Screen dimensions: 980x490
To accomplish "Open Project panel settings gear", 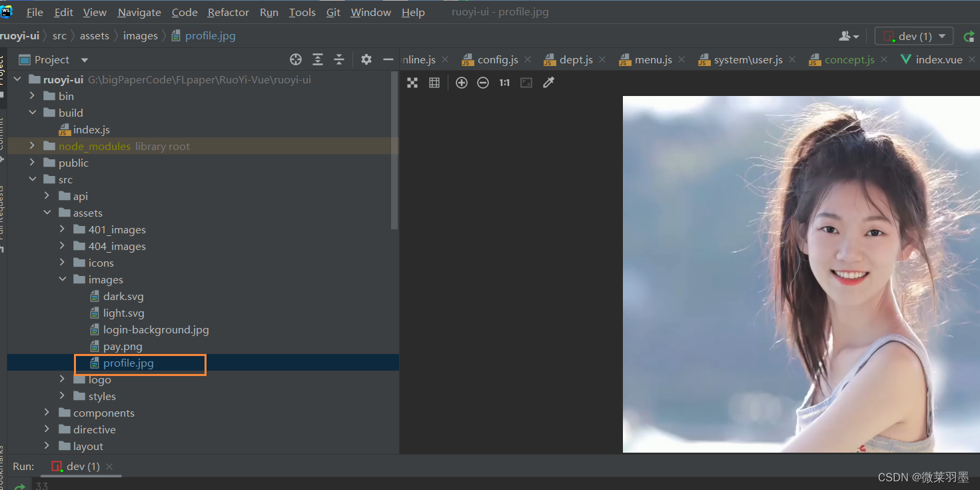I will [366, 59].
